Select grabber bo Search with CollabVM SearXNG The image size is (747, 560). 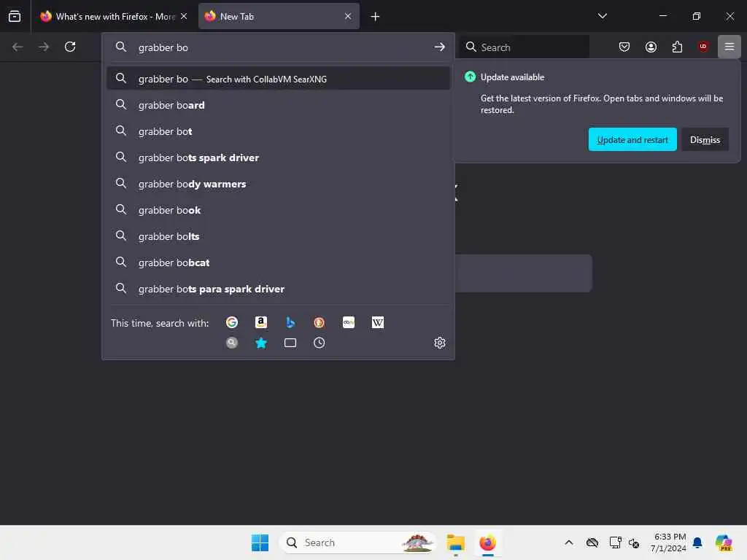click(278, 79)
